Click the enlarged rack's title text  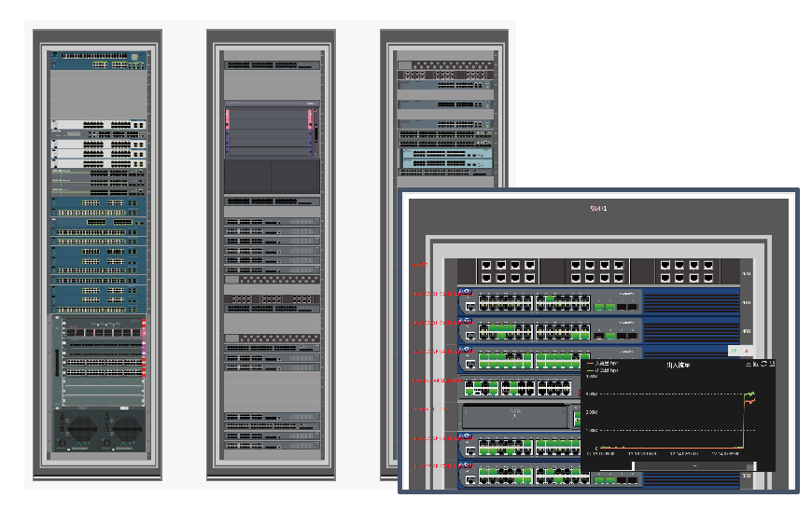tap(597, 209)
